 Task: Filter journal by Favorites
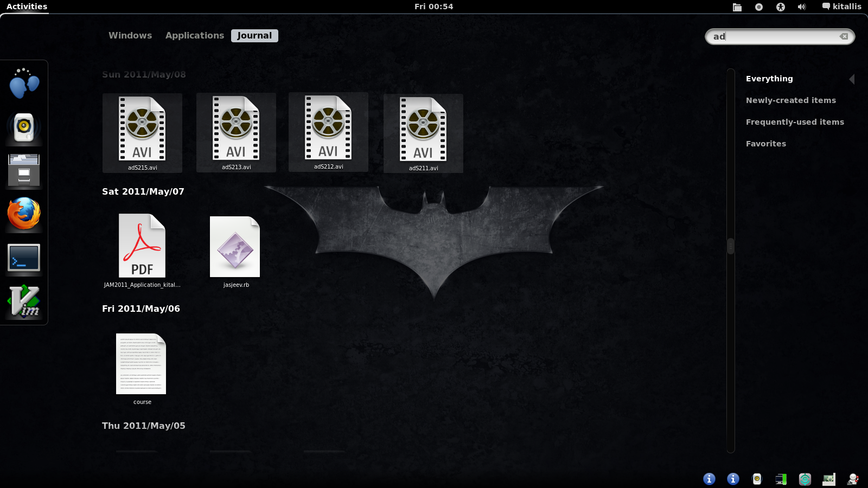point(766,144)
